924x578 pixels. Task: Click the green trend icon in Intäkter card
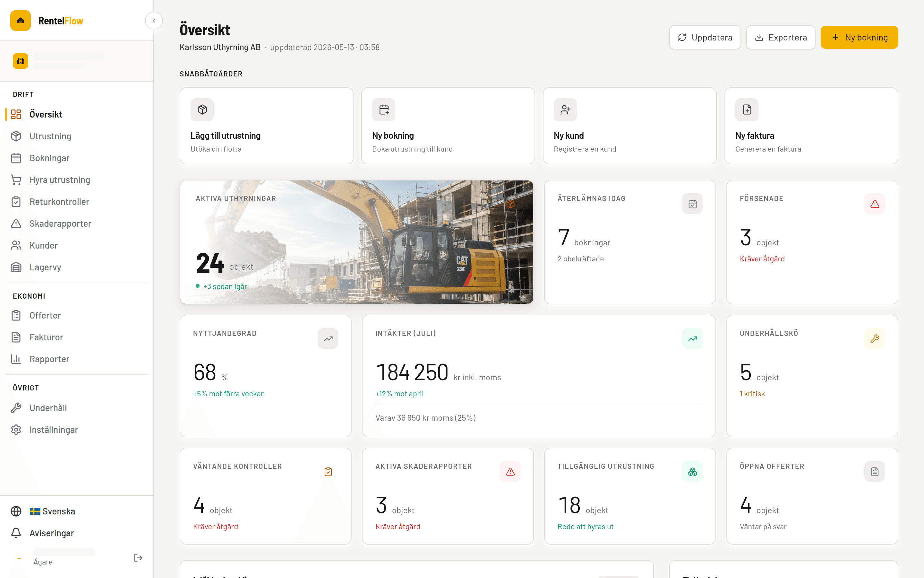[692, 338]
